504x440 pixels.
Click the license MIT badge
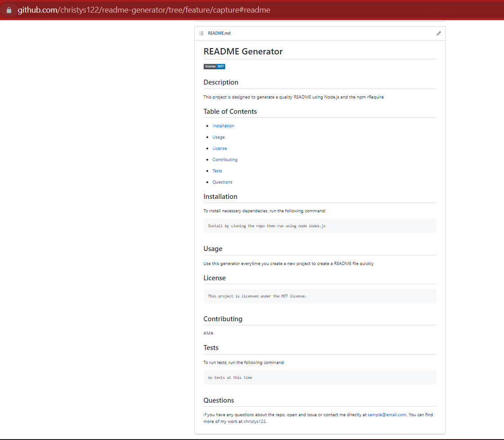point(214,66)
